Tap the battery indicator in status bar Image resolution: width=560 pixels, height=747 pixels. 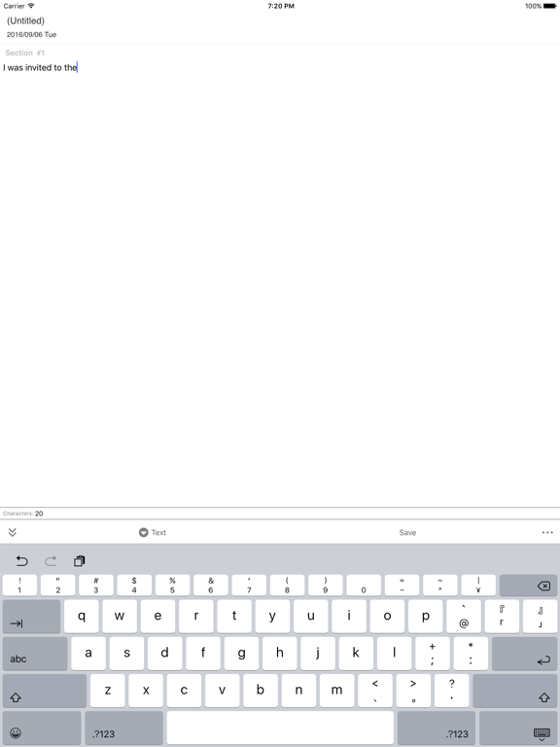click(549, 6)
